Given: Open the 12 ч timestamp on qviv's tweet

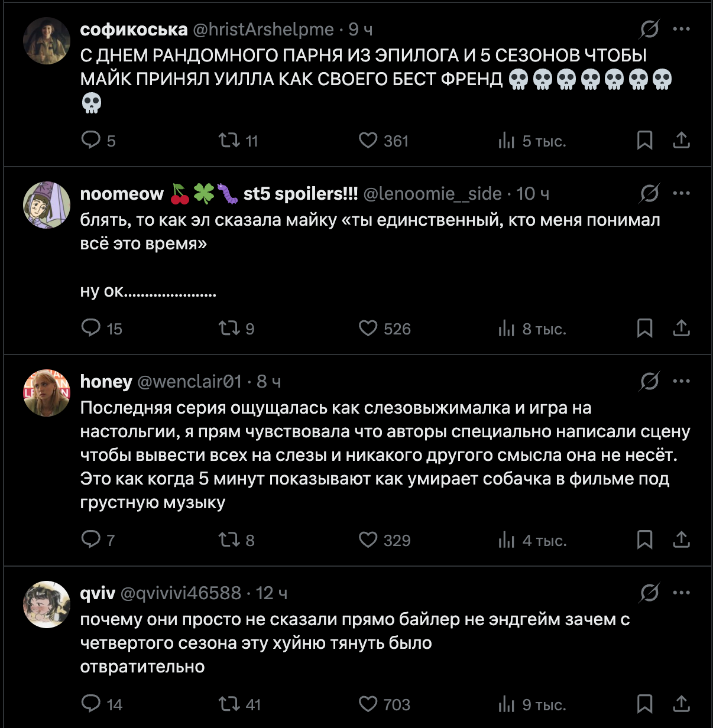Looking at the screenshot, I should point(271,593).
